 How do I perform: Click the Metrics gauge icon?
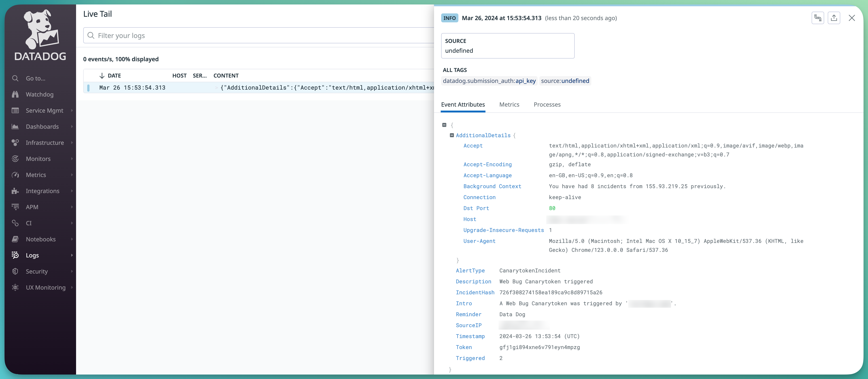coord(15,175)
